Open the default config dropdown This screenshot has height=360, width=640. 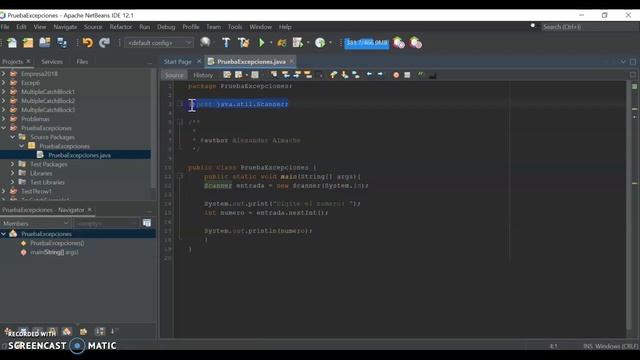tap(158, 42)
